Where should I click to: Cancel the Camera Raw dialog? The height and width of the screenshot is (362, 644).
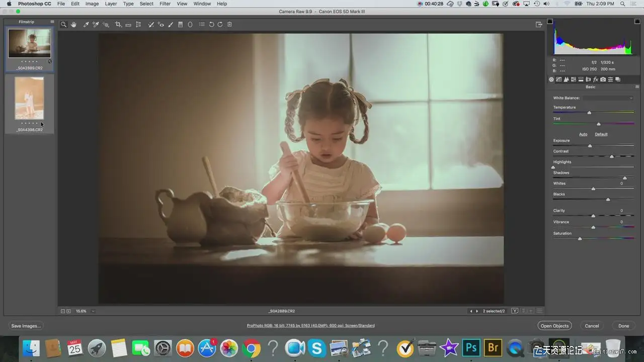click(x=592, y=326)
